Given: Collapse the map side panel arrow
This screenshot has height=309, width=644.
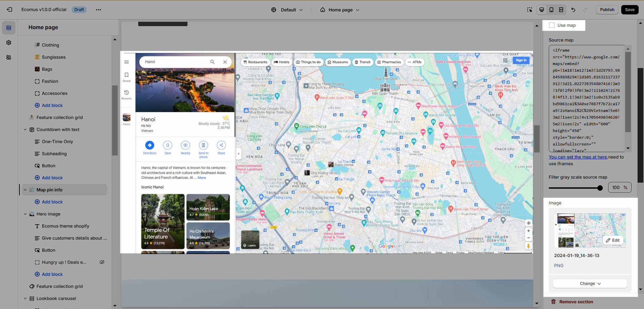Looking at the screenshot, I should [238, 154].
